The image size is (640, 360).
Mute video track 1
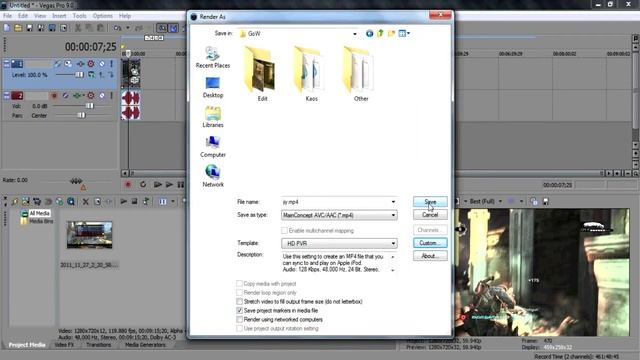pyautogui.click(x=102, y=64)
